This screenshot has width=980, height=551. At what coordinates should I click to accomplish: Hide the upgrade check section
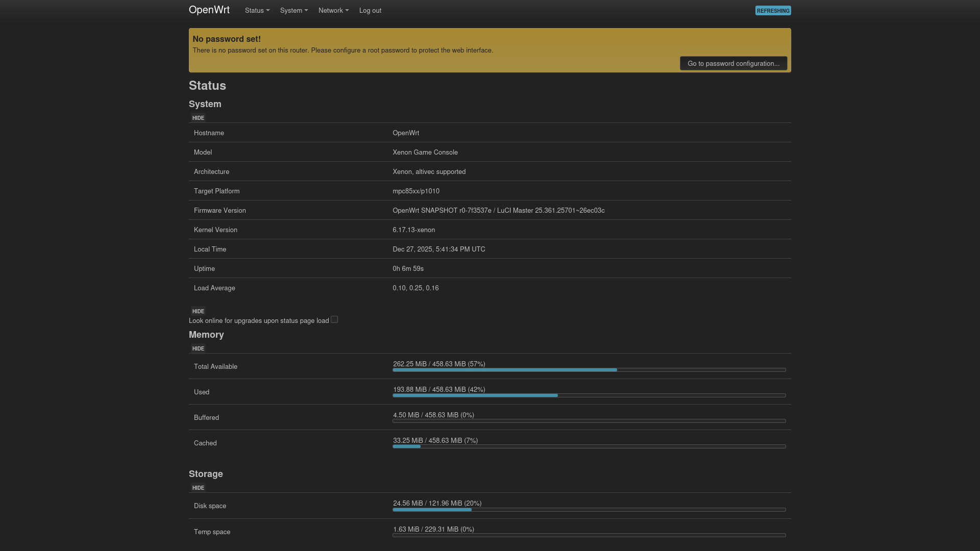point(198,311)
